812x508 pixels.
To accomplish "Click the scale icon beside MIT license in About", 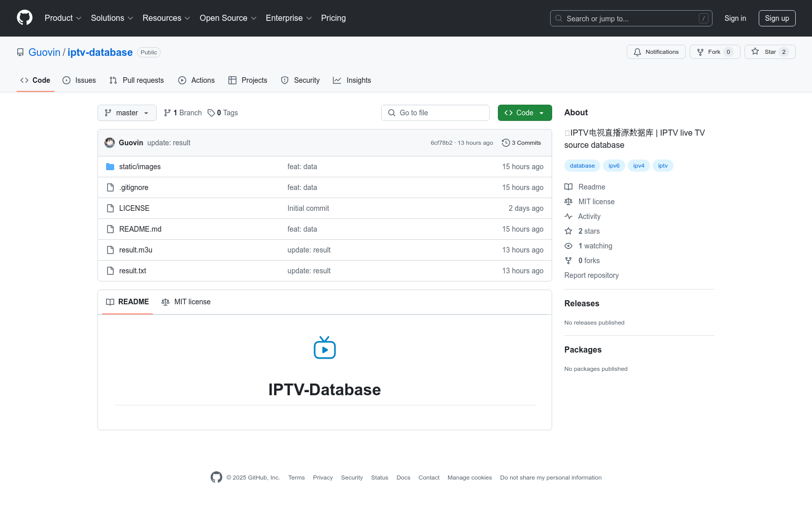I will click(x=568, y=202).
